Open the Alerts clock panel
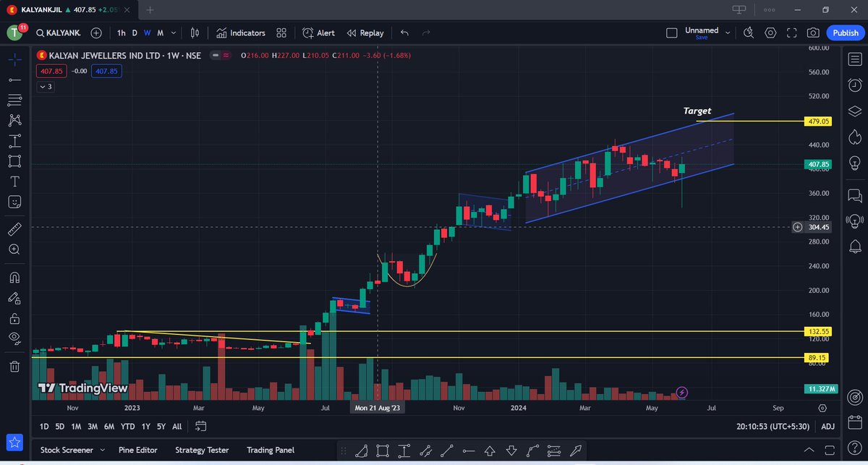Screen dimensions: 868x465 tap(854, 87)
